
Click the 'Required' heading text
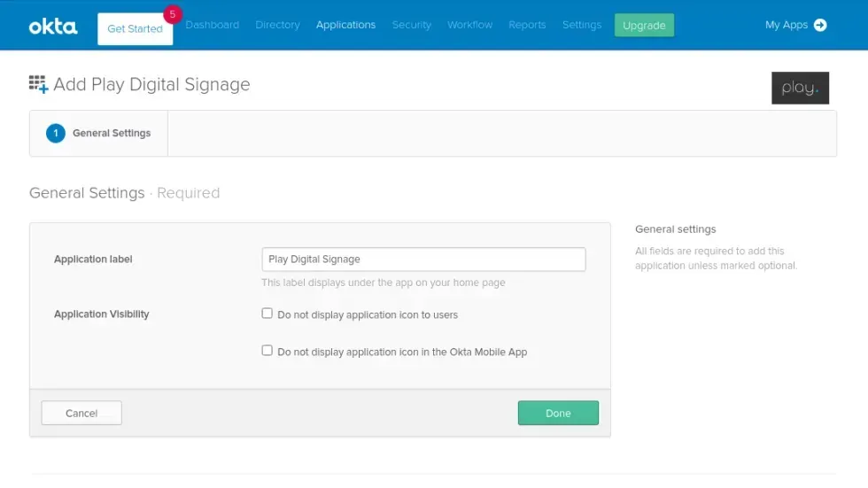[188, 192]
